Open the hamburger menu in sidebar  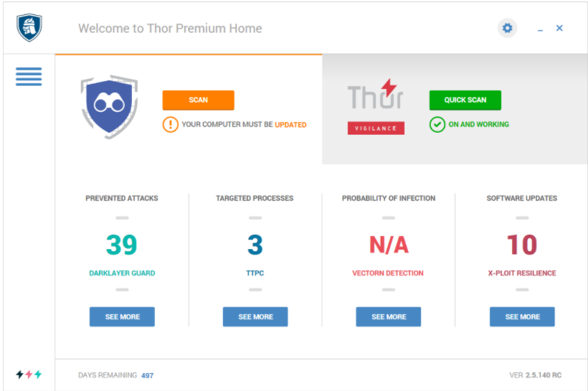click(x=29, y=77)
